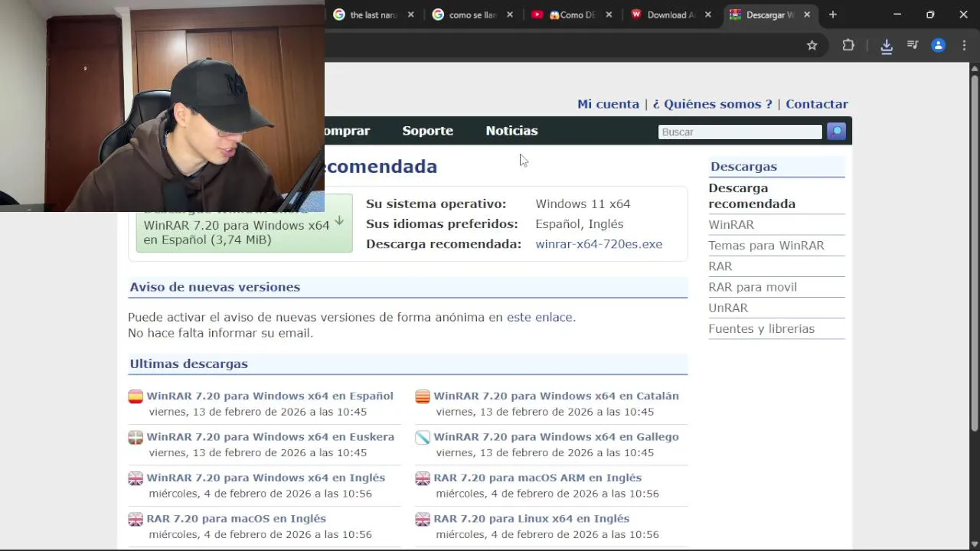The width and height of the screenshot is (980, 551).
Task: Click the UK flag by macOS ARM Inglés
Action: tap(423, 478)
